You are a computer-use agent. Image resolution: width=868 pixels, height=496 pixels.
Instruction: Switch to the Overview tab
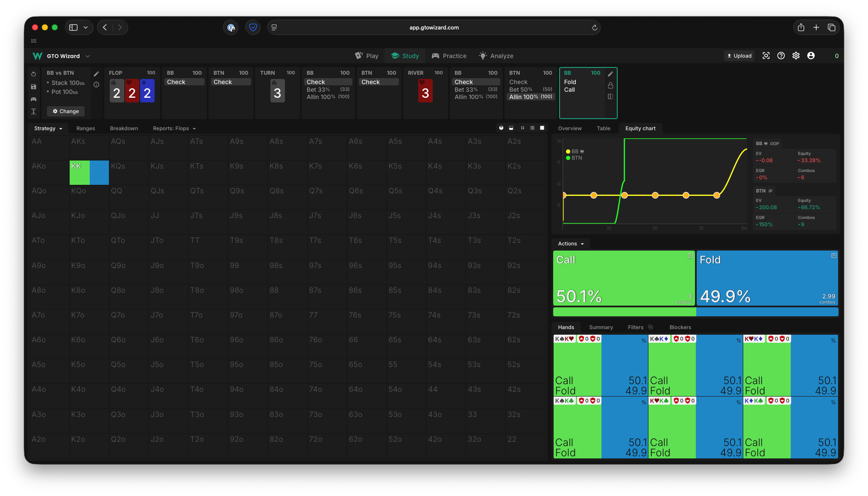pos(569,128)
